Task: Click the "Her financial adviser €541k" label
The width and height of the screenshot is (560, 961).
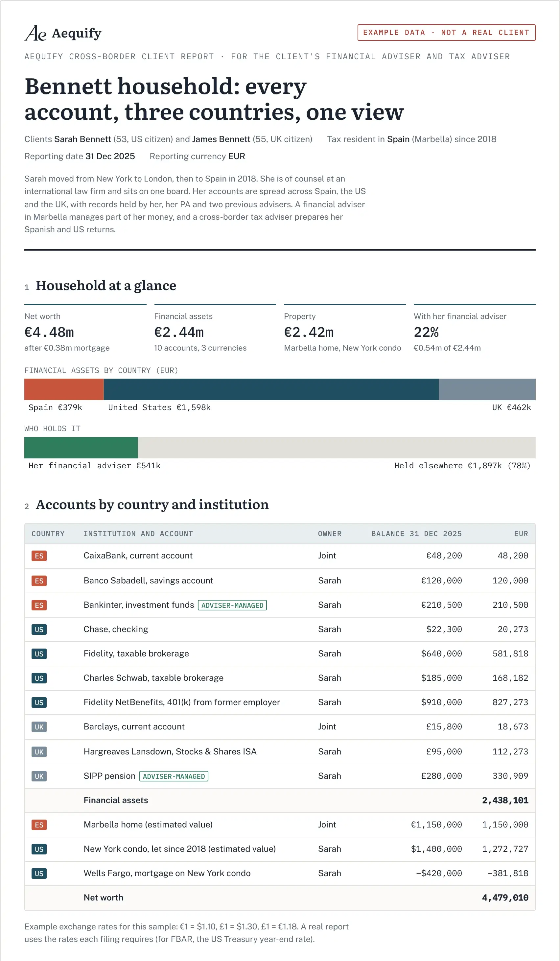Action: pos(95,466)
